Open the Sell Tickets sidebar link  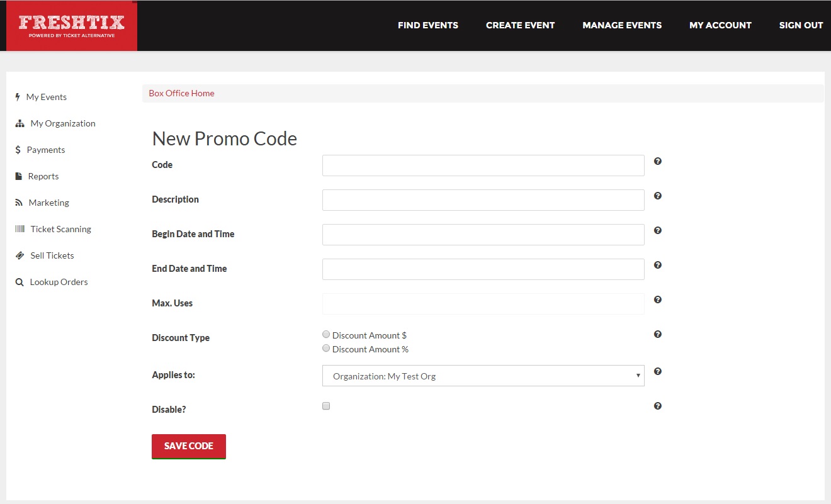point(52,255)
